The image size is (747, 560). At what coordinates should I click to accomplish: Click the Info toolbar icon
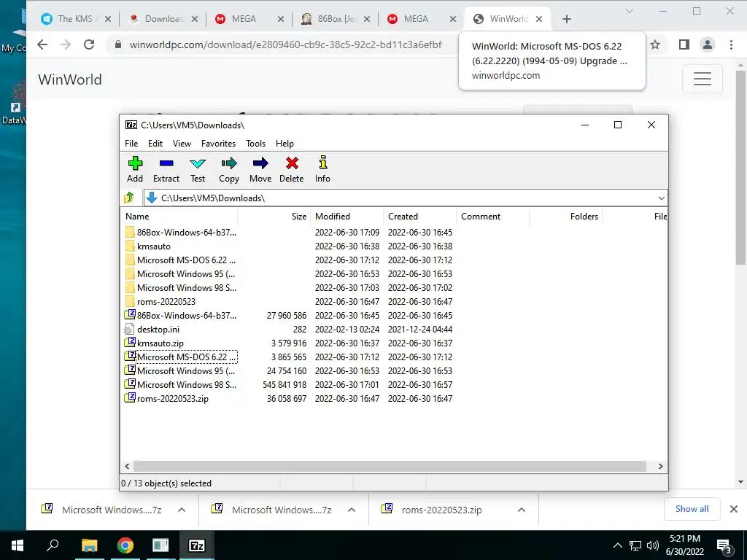point(322,169)
